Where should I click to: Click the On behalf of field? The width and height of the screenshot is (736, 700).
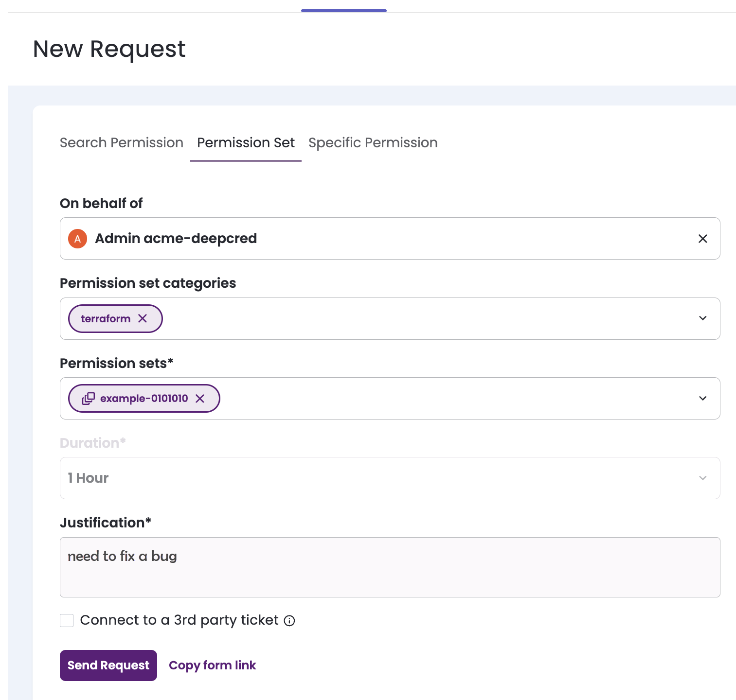click(390, 239)
